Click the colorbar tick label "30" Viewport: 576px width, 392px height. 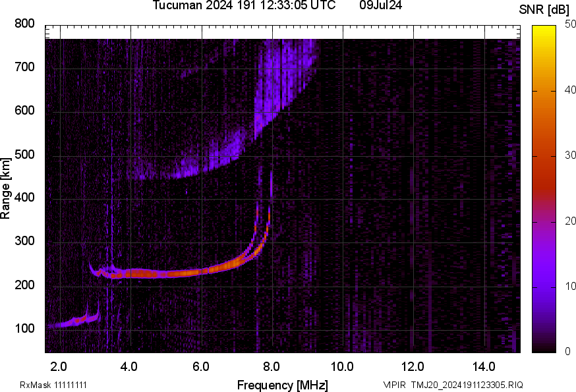click(570, 155)
